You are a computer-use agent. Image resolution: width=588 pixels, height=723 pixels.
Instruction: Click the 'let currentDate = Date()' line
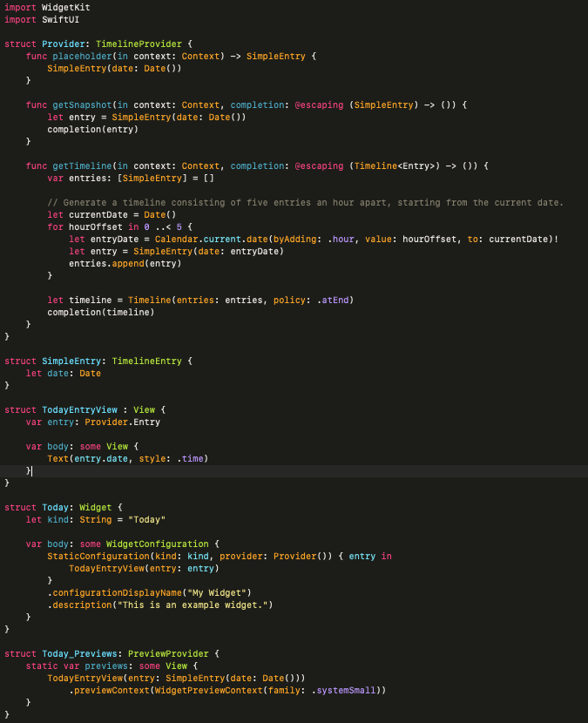point(112,215)
